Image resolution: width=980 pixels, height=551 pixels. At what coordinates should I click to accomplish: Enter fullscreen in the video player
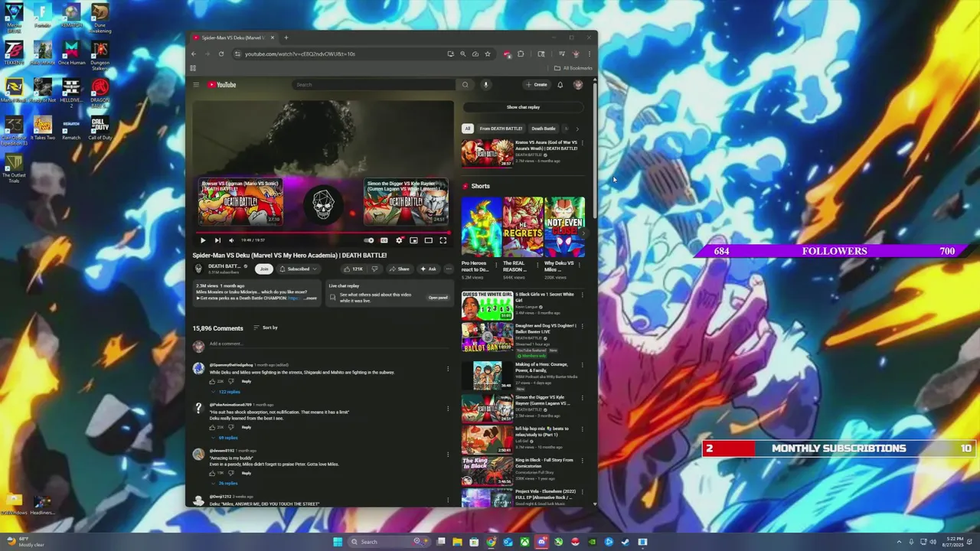tap(443, 240)
